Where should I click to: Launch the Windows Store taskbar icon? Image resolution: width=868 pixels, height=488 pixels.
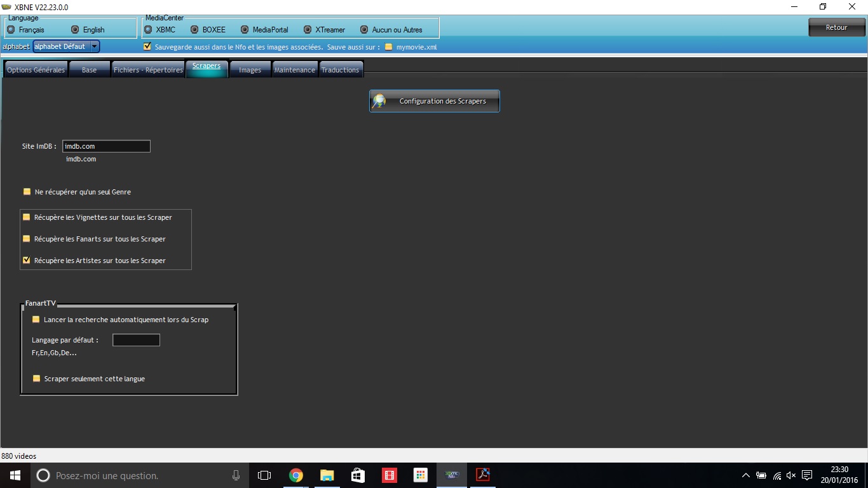(x=358, y=475)
